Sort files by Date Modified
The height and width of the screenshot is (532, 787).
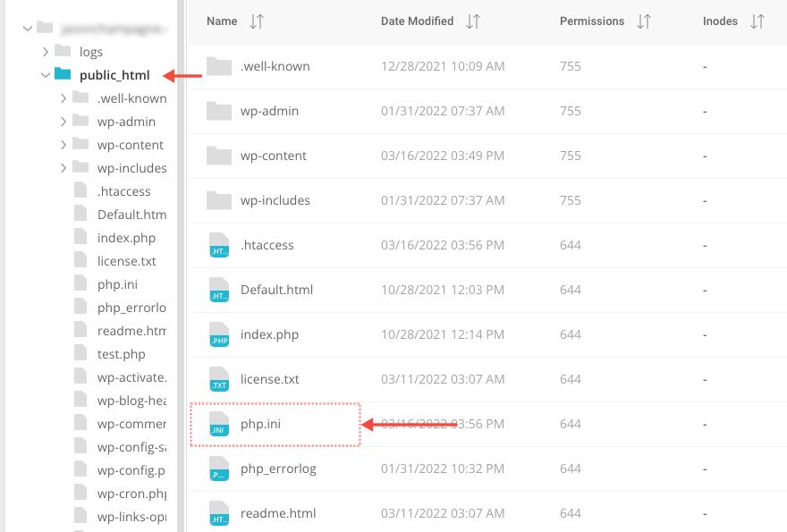coord(417,21)
